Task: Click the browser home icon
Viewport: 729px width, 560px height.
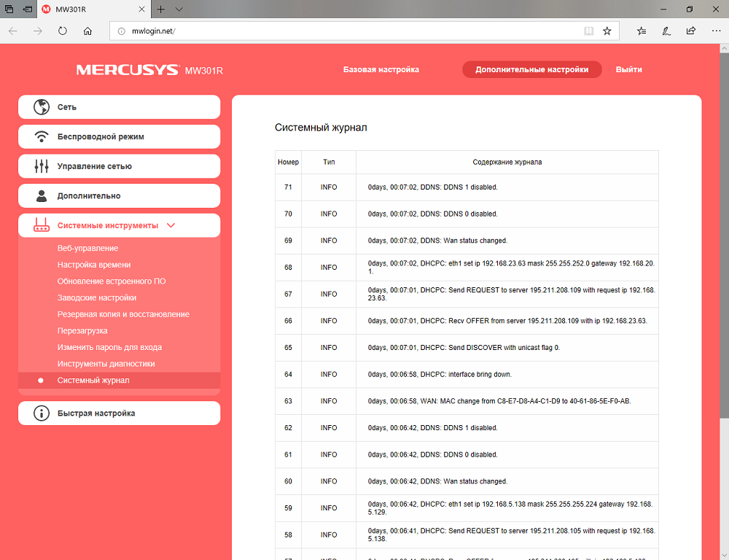Action: click(87, 31)
